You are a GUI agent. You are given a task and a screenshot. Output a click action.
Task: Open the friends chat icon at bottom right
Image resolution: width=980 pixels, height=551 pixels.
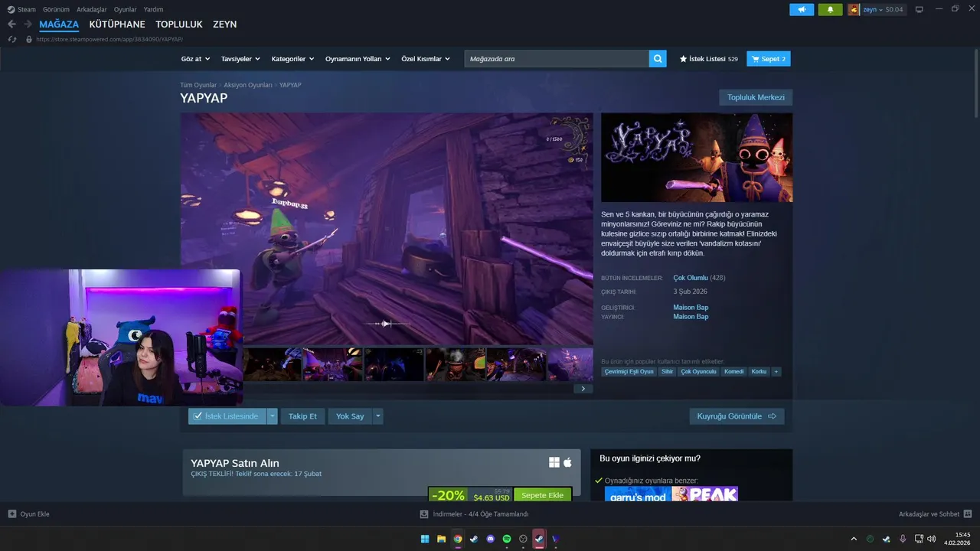[968, 514]
